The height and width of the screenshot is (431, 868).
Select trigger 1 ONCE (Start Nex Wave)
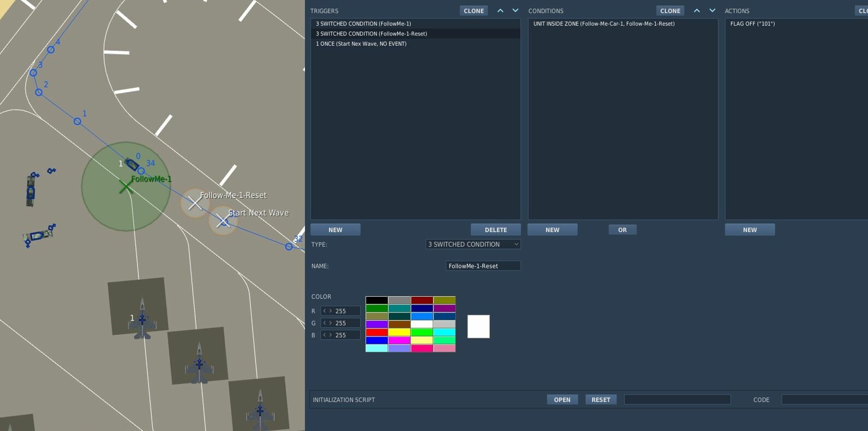[x=415, y=44]
